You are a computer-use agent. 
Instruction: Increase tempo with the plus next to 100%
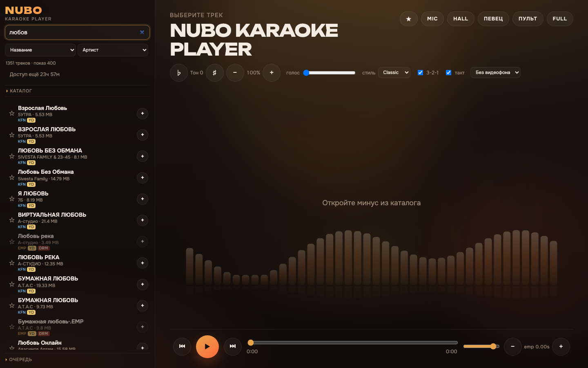[272, 73]
